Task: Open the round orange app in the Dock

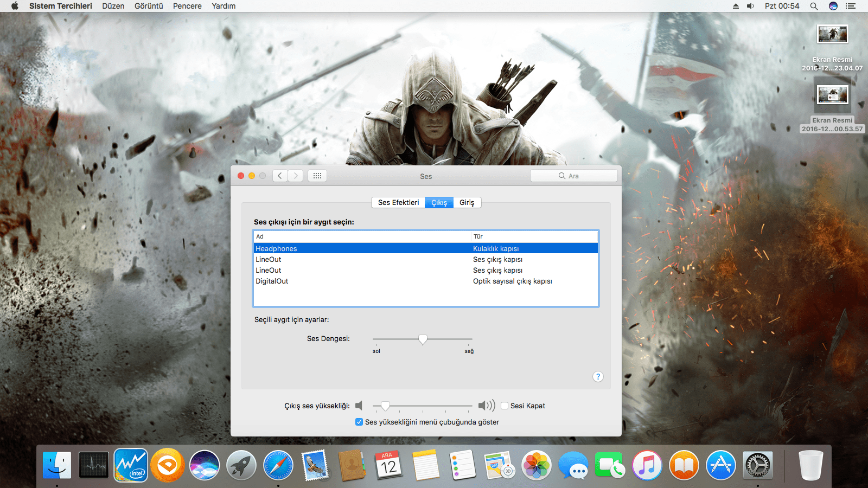Action: pos(168,465)
